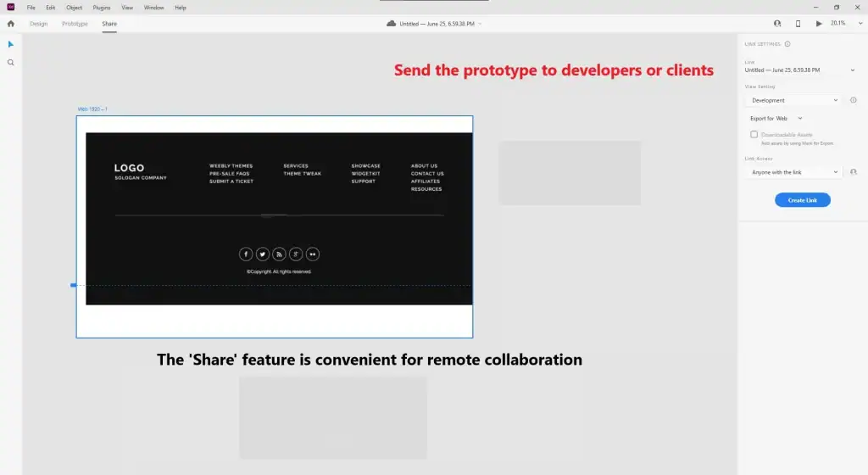Expand the Link name dropdown
This screenshot has width=868, height=475.
pyautogui.click(x=850, y=70)
